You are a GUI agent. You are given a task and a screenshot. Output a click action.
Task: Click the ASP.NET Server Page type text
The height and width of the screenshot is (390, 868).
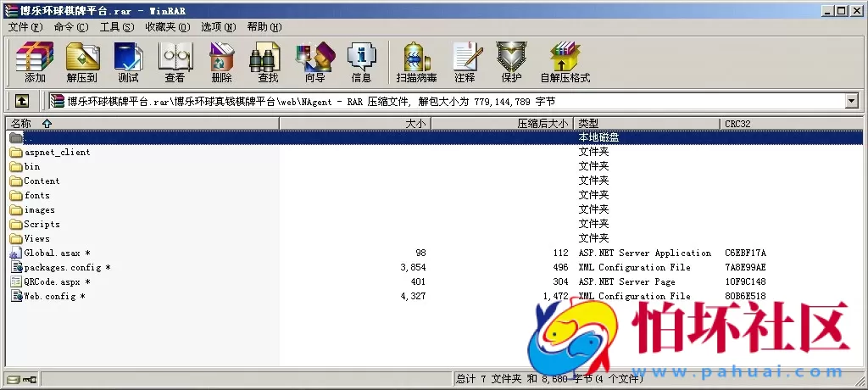626,282
